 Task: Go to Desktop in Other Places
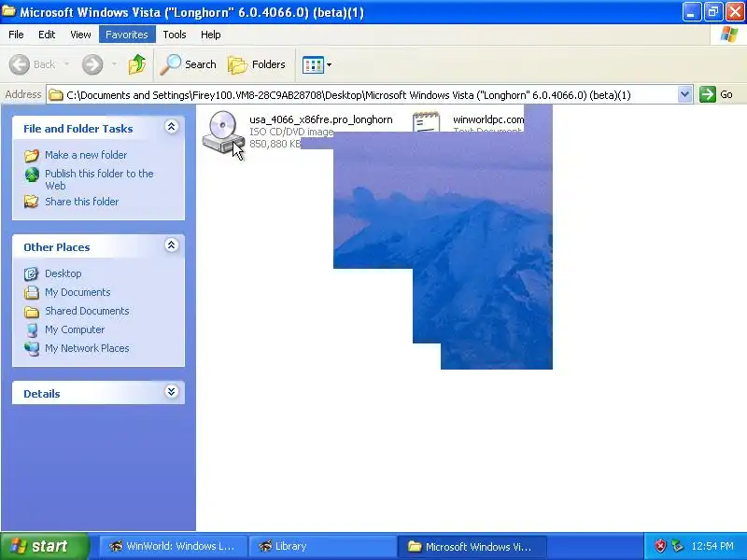(x=63, y=273)
